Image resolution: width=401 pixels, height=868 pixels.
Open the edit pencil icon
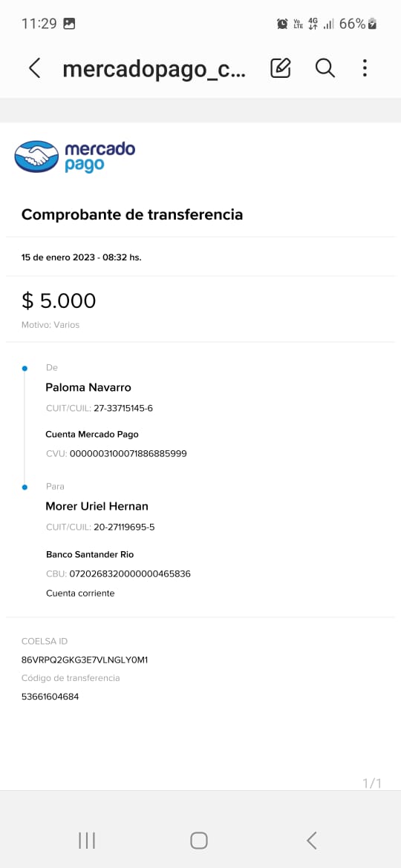click(x=280, y=68)
